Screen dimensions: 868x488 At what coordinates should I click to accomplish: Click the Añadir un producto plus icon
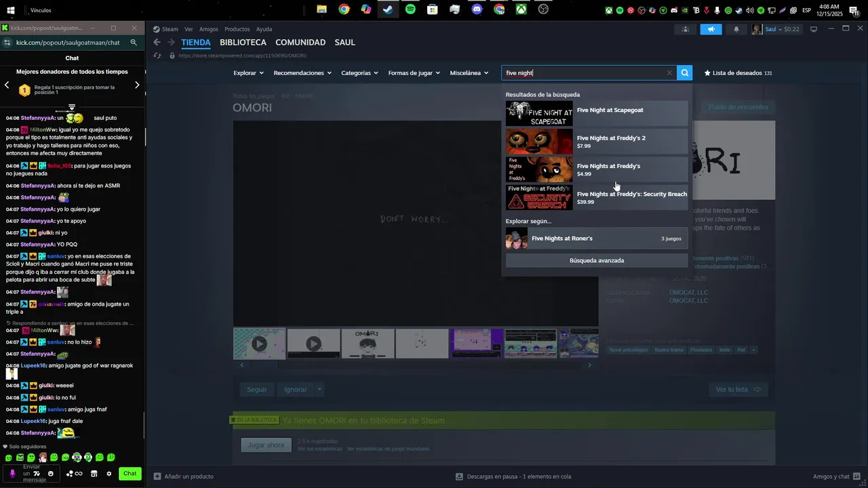click(x=157, y=476)
